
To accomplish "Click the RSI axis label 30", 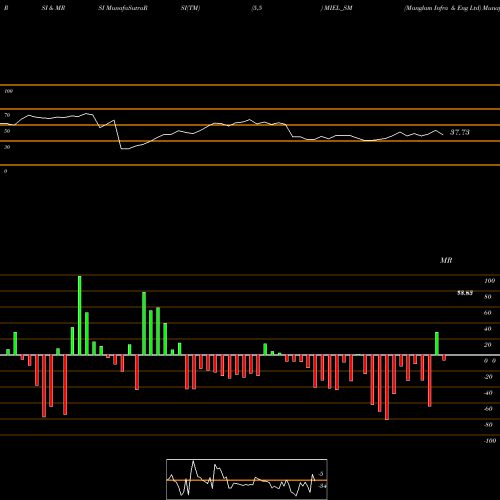I will pos(7,147).
